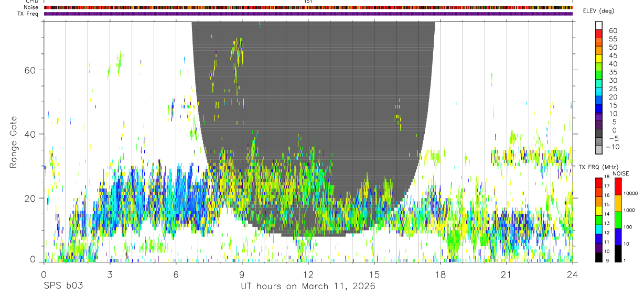
Task: Click the '45' label on the ELEV color bar
Action: (x=613, y=56)
